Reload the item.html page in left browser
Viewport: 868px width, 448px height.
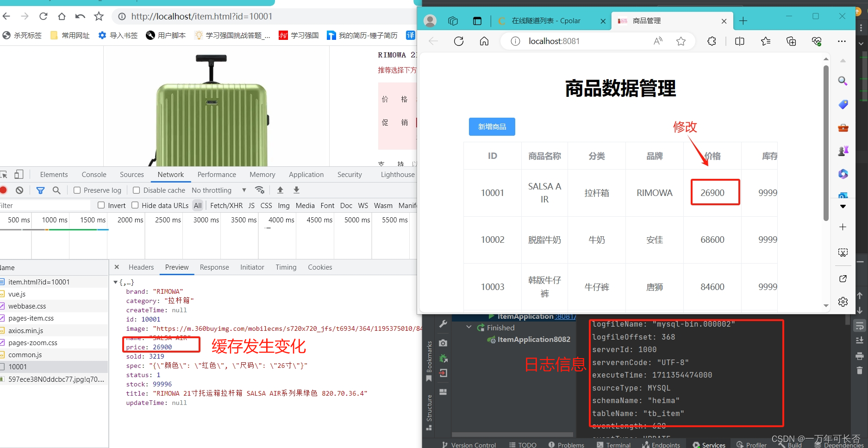pyautogui.click(x=44, y=16)
